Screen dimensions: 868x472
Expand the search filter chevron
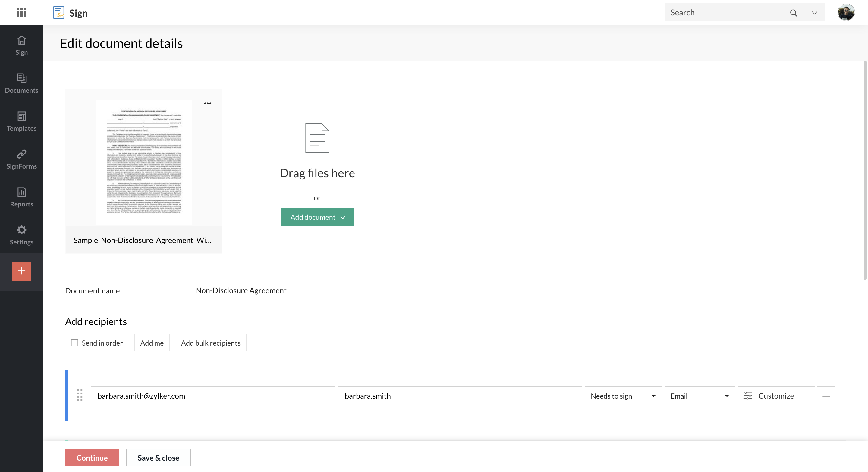pyautogui.click(x=814, y=13)
